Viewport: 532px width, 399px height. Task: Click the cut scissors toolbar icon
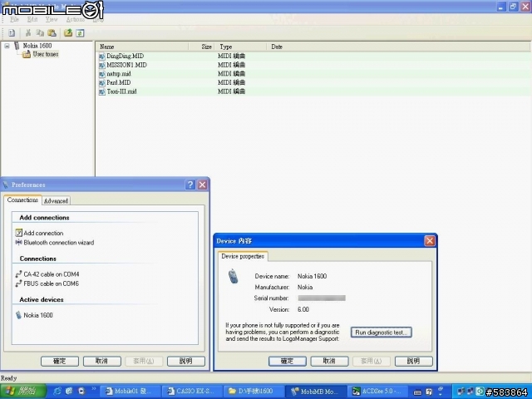[28, 32]
